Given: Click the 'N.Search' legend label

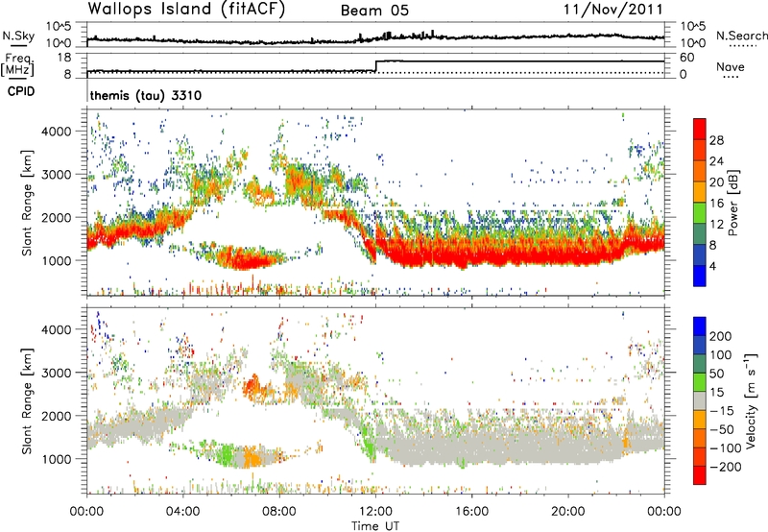Looking at the screenshot, I should click(741, 36).
